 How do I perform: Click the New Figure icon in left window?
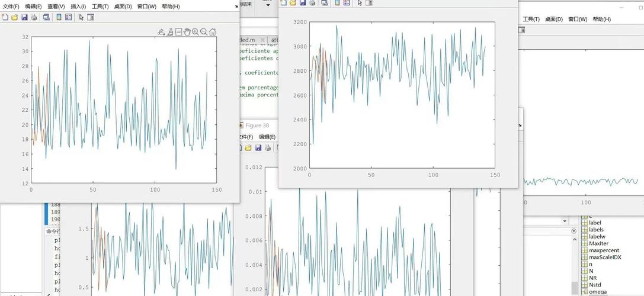(x=5, y=17)
